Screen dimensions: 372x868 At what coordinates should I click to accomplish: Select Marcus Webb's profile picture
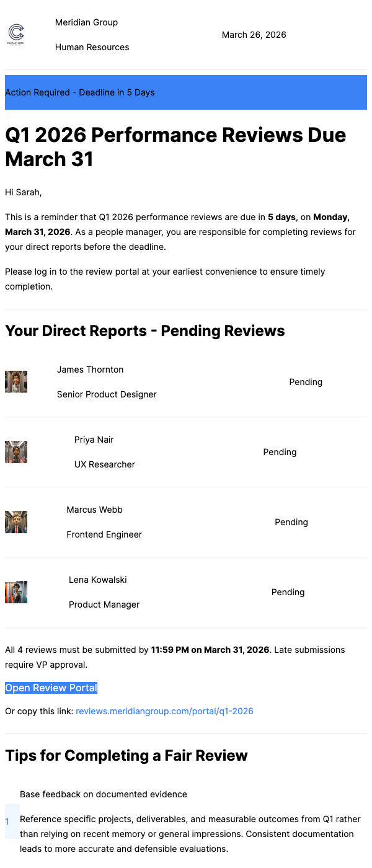coord(15,522)
